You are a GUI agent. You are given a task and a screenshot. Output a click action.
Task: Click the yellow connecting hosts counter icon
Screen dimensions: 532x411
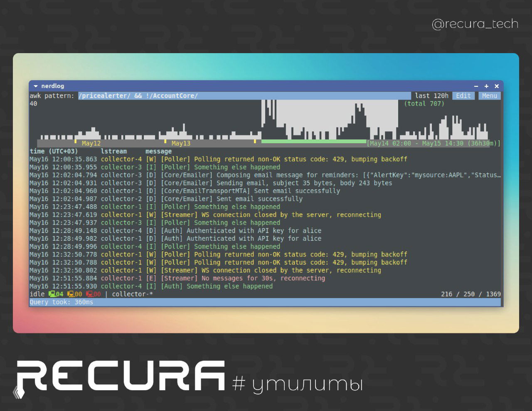tap(70, 294)
